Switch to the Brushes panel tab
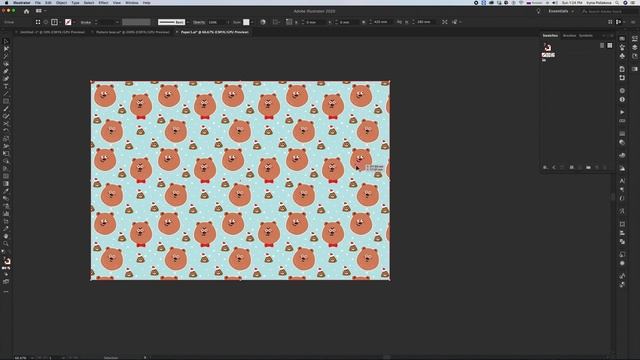This screenshot has width=640, height=360. point(569,36)
